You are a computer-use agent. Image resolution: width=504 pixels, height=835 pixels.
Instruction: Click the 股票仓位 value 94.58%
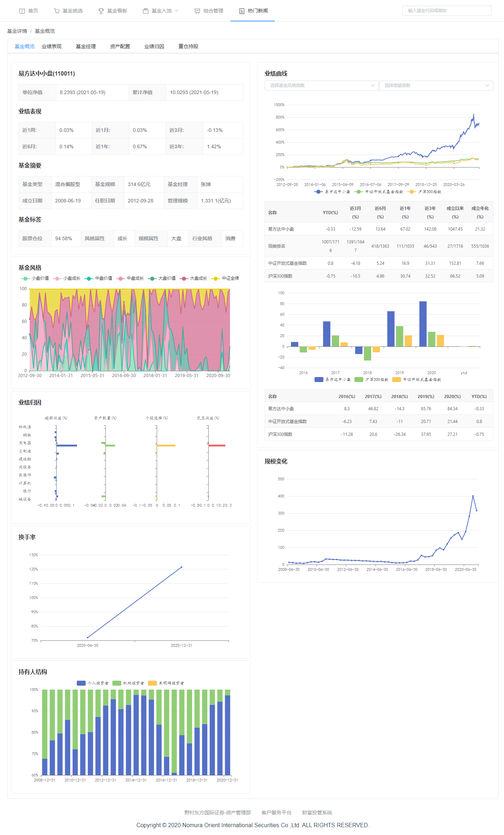coord(64,238)
